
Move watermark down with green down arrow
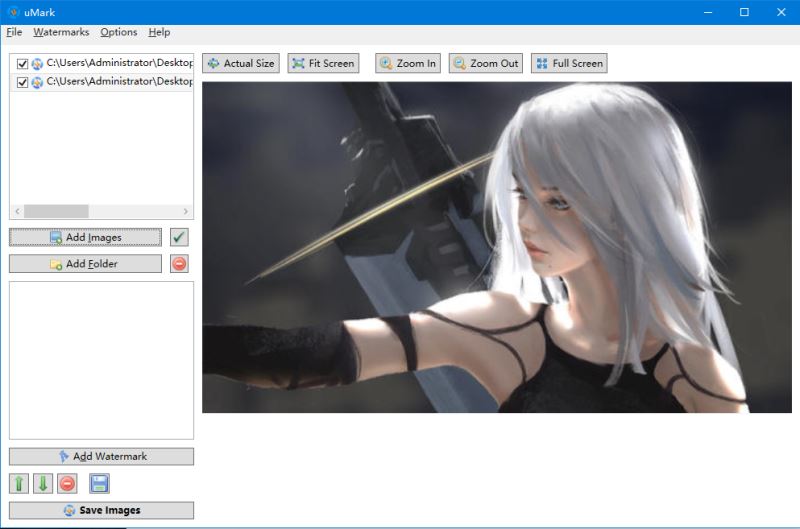click(x=43, y=484)
